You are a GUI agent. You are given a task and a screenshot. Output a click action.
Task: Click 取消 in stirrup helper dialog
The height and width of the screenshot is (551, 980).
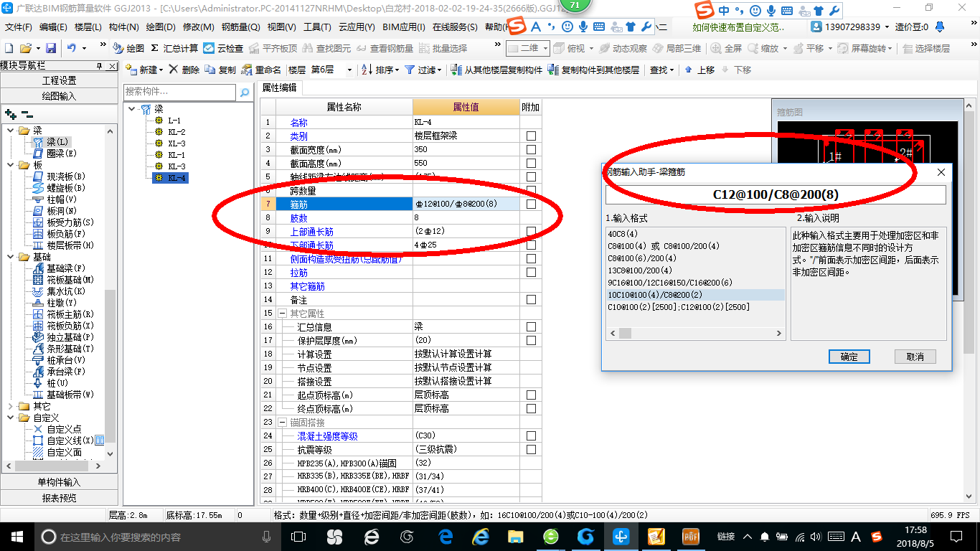[915, 357]
